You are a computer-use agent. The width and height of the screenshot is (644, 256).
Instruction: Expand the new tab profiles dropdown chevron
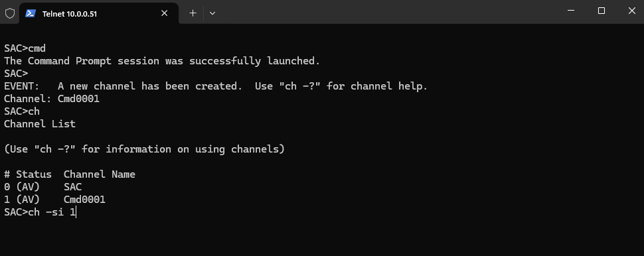click(x=212, y=13)
